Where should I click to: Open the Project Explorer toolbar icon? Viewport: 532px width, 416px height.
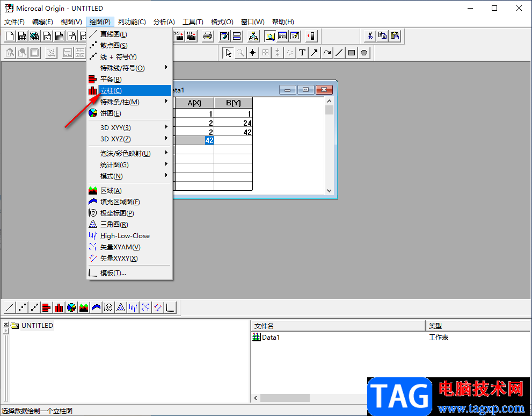point(270,35)
